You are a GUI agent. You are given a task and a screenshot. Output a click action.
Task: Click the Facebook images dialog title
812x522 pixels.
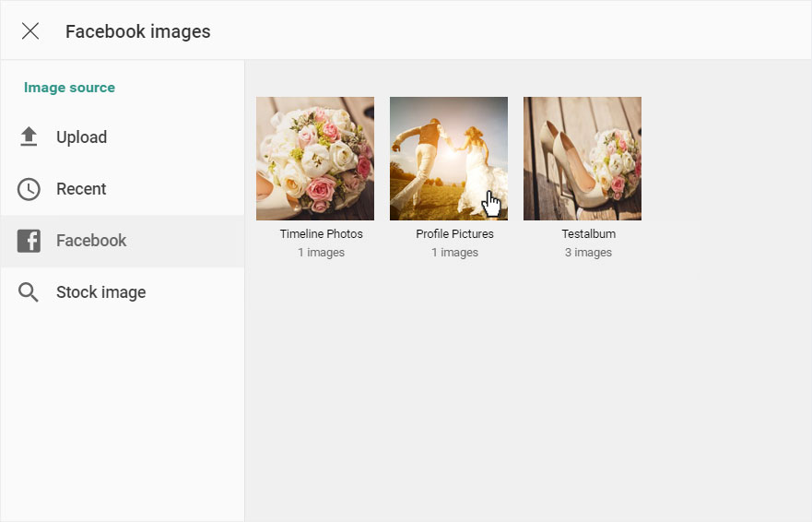(137, 31)
